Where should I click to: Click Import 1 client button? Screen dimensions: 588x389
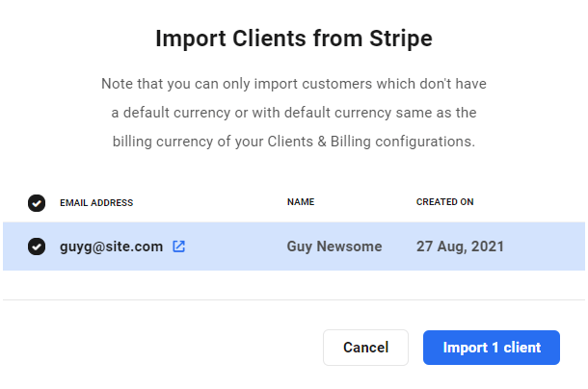492,348
